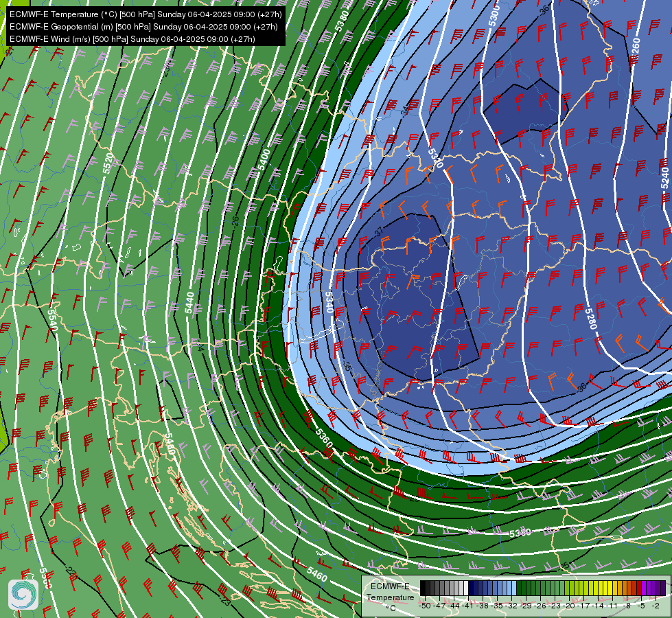Click the -32 value on legend scale
The height and width of the screenshot is (618, 672).
(511, 606)
